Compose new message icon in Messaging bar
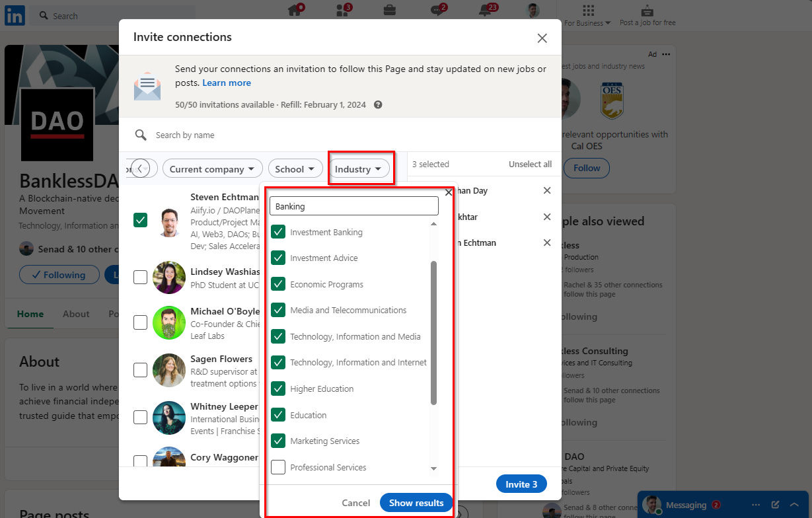The height and width of the screenshot is (518, 812). 776,505
